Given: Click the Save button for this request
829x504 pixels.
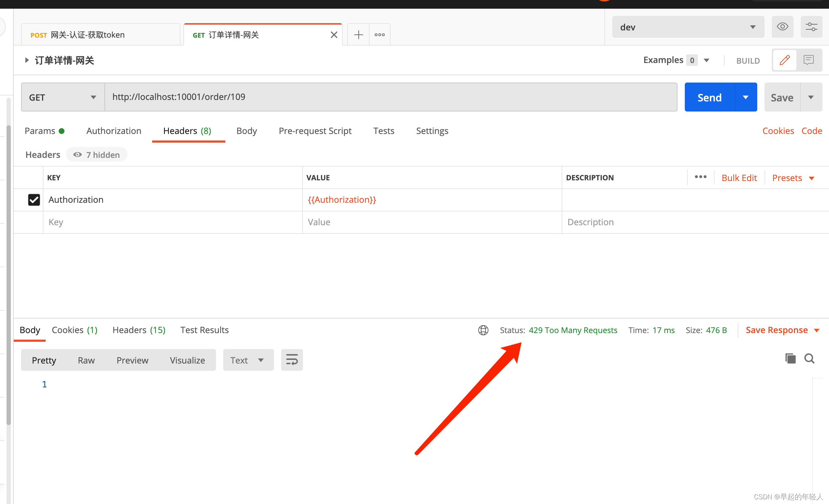Looking at the screenshot, I should 783,97.
